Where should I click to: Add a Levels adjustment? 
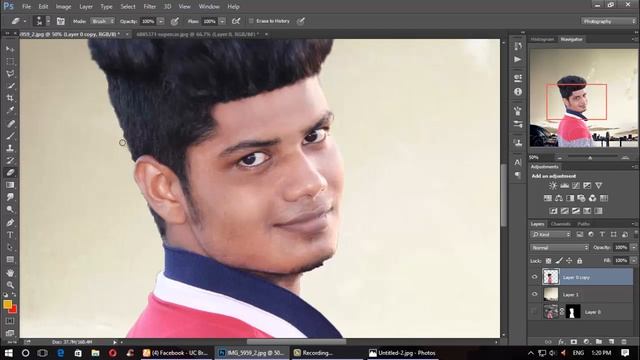coord(564,186)
